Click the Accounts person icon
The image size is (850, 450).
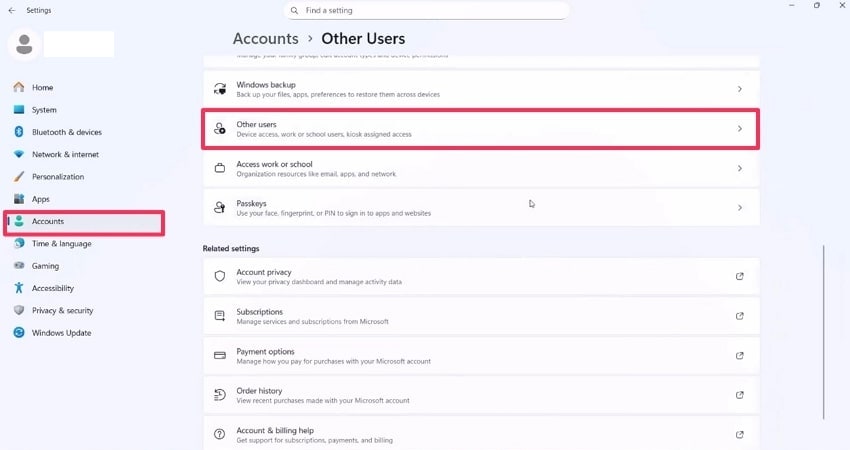19,221
